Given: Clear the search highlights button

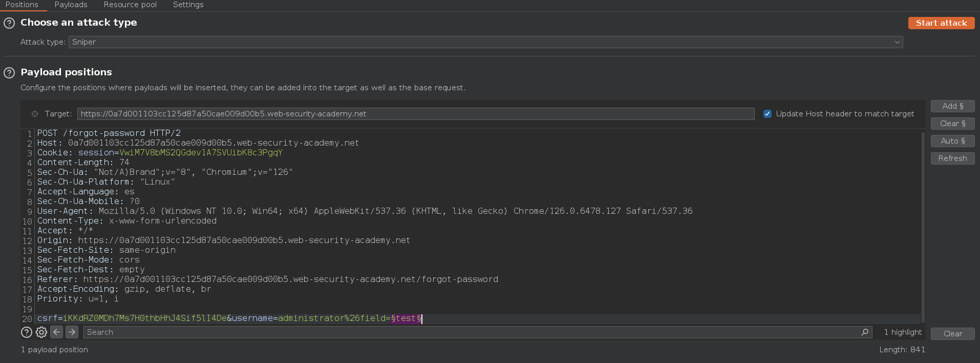Looking at the screenshot, I should tap(952, 334).
